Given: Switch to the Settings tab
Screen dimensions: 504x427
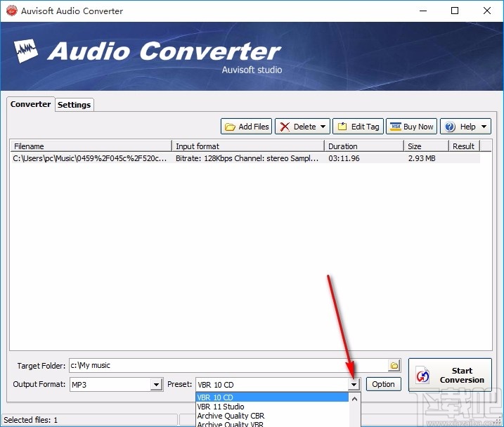Looking at the screenshot, I should coord(75,105).
